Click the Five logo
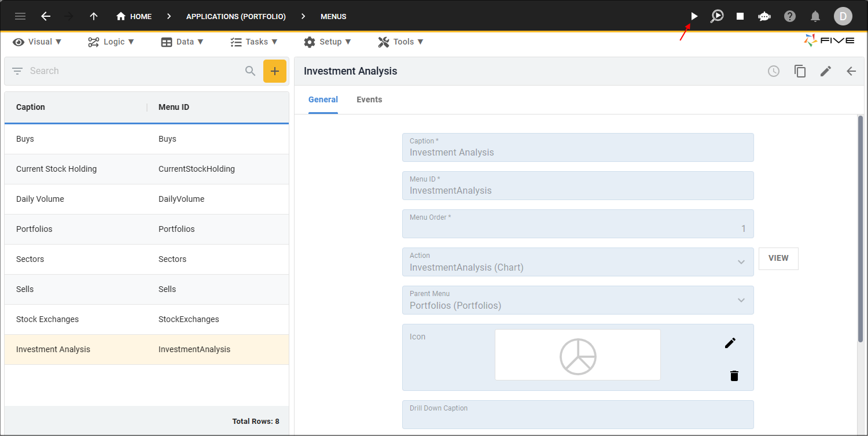The image size is (868, 436). (829, 40)
